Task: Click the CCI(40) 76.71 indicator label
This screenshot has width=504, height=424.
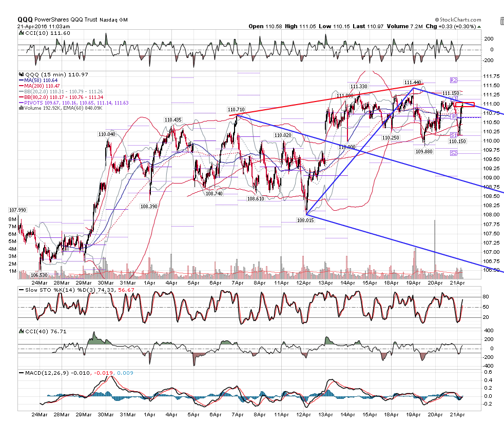Action: [x=46, y=331]
